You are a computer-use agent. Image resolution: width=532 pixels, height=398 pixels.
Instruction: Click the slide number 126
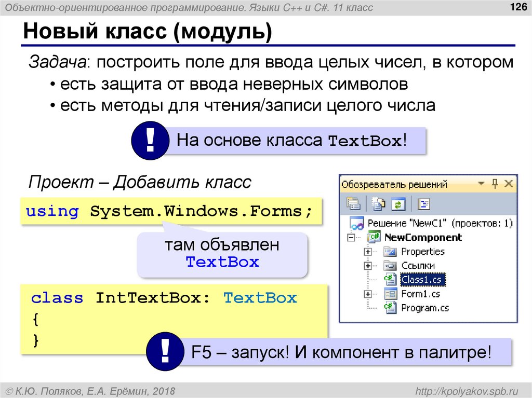coord(518,6)
